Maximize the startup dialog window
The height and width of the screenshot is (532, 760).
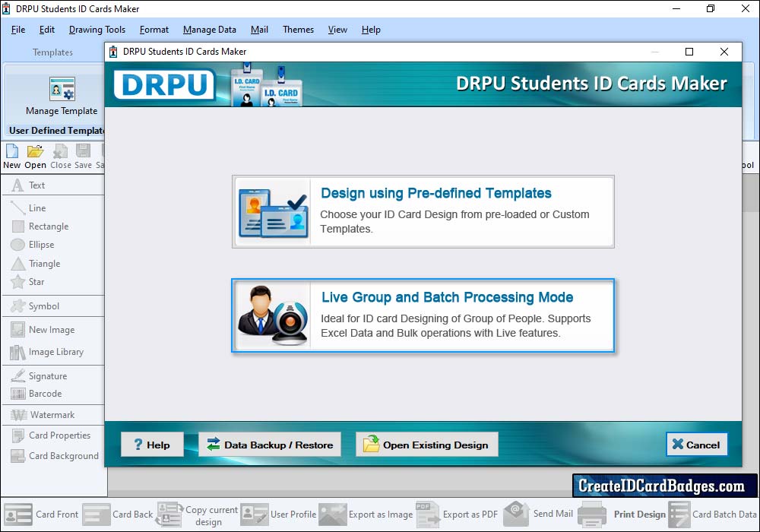[x=689, y=52]
